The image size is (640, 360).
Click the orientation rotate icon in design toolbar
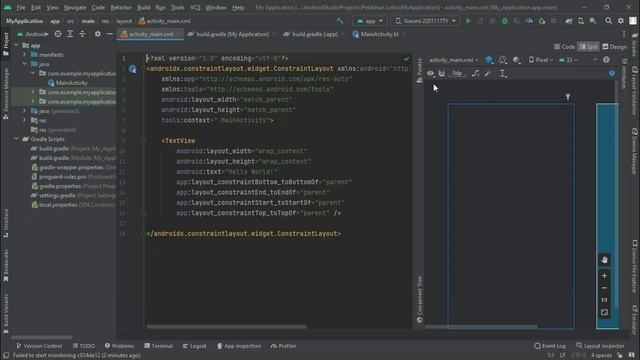503,60
